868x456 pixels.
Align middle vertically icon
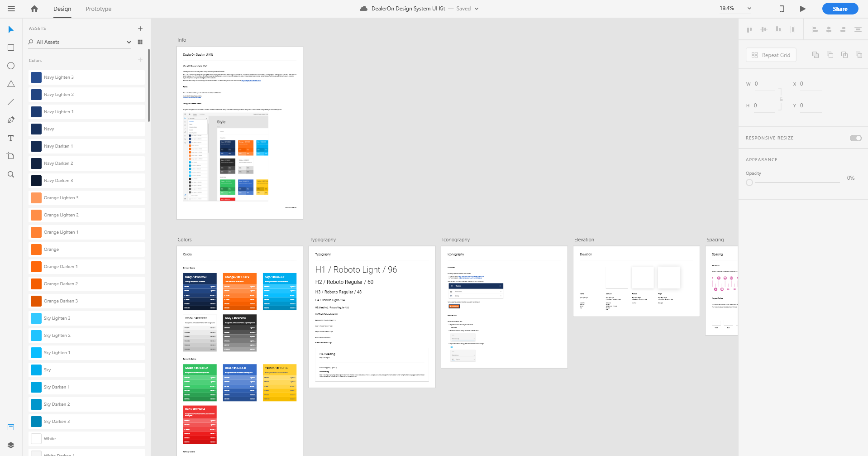point(764,29)
